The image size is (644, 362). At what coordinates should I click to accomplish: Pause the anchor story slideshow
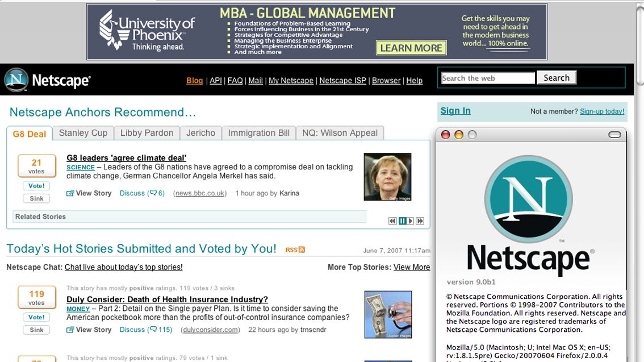pyautogui.click(x=402, y=221)
